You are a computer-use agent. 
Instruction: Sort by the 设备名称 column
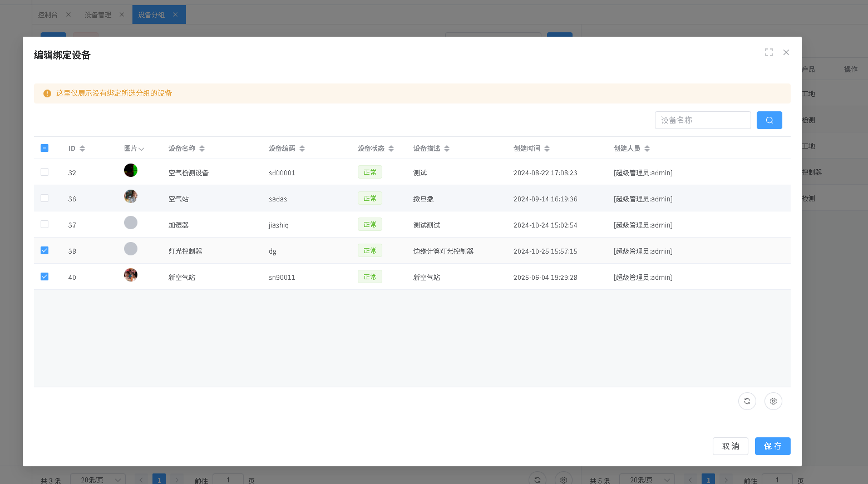pyautogui.click(x=202, y=149)
